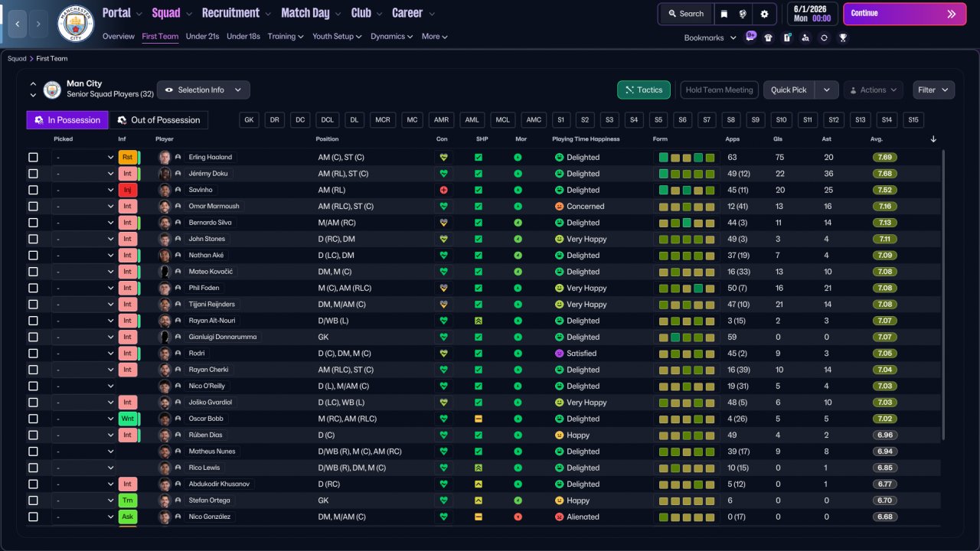Screen dimensions: 980x551
Task: Open the messages inbox icon with 9+ badge
Action: coord(750,37)
